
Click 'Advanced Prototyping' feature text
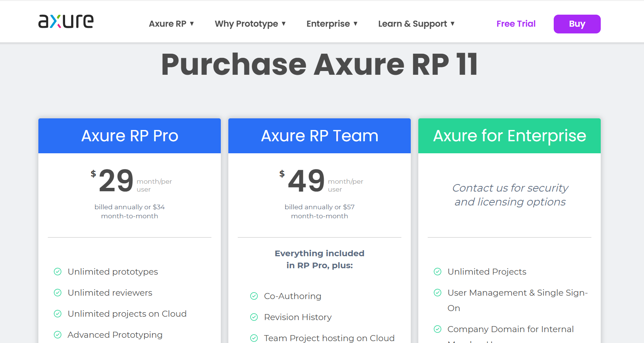pos(115,335)
